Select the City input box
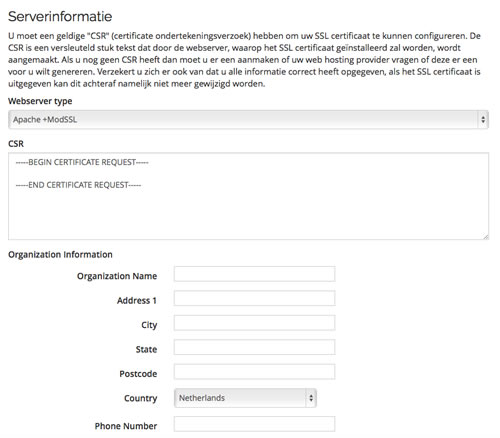This screenshot has width=500, height=438. [255, 323]
